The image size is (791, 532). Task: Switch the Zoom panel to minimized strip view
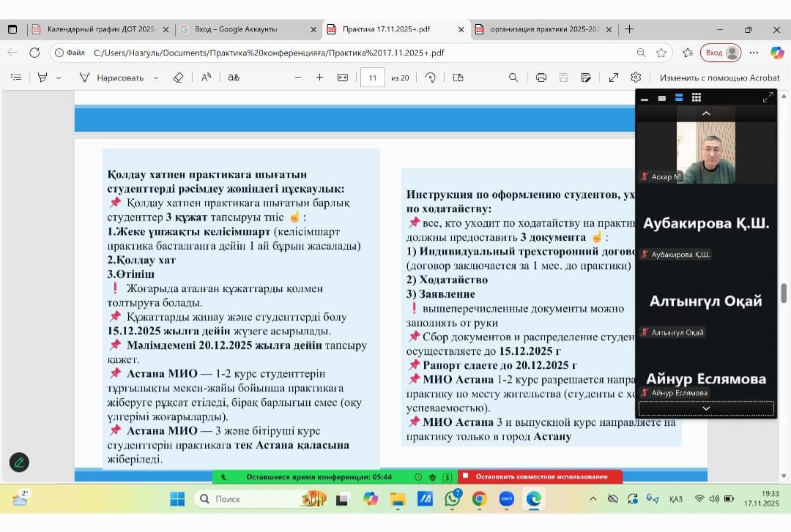click(645, 98)
